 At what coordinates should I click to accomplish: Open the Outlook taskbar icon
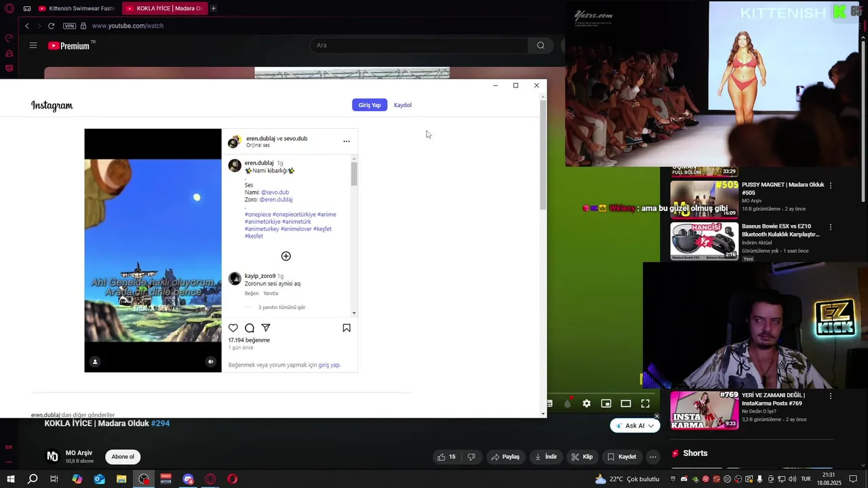pyautogui.click(x=99, y=479)
